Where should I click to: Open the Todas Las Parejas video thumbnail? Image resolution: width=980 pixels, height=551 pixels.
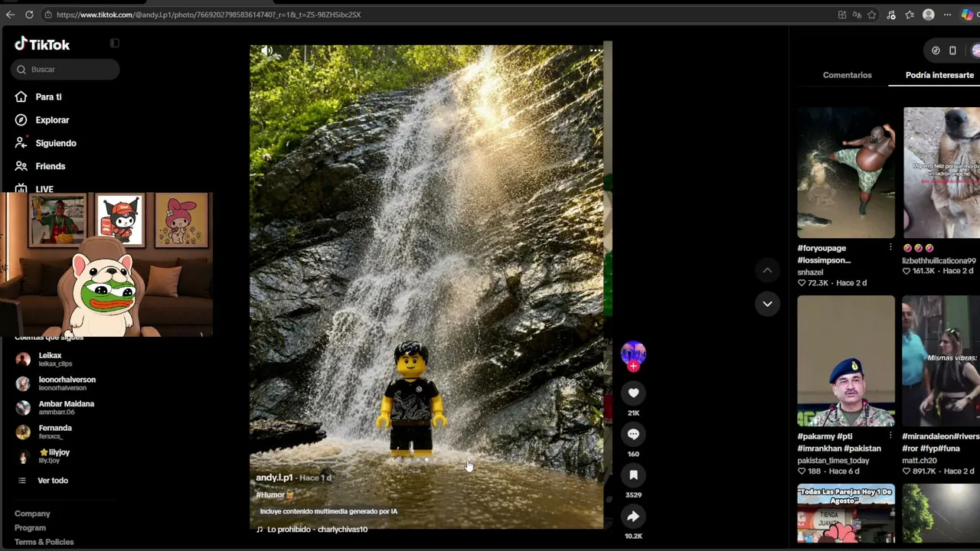coord(846,513)
